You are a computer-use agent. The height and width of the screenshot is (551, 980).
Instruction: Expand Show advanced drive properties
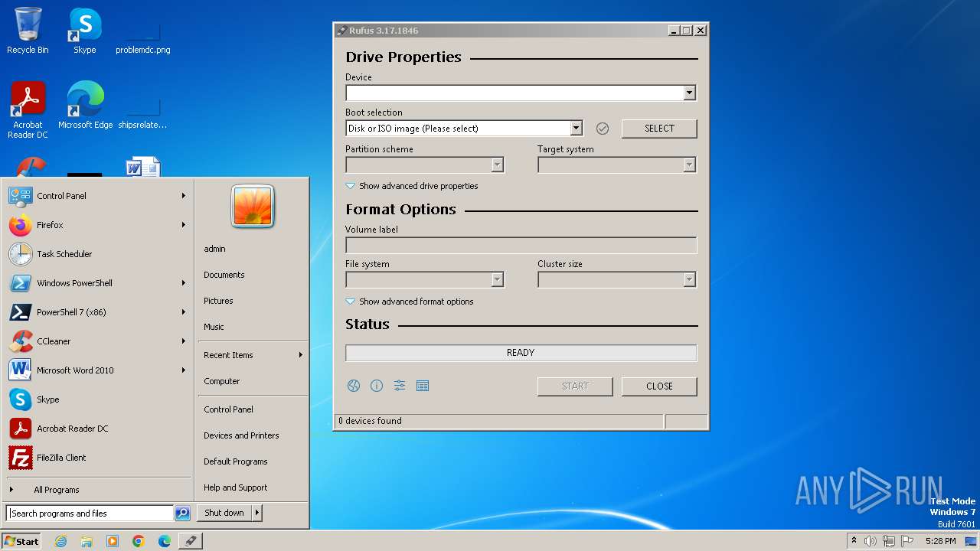point(412,186)
